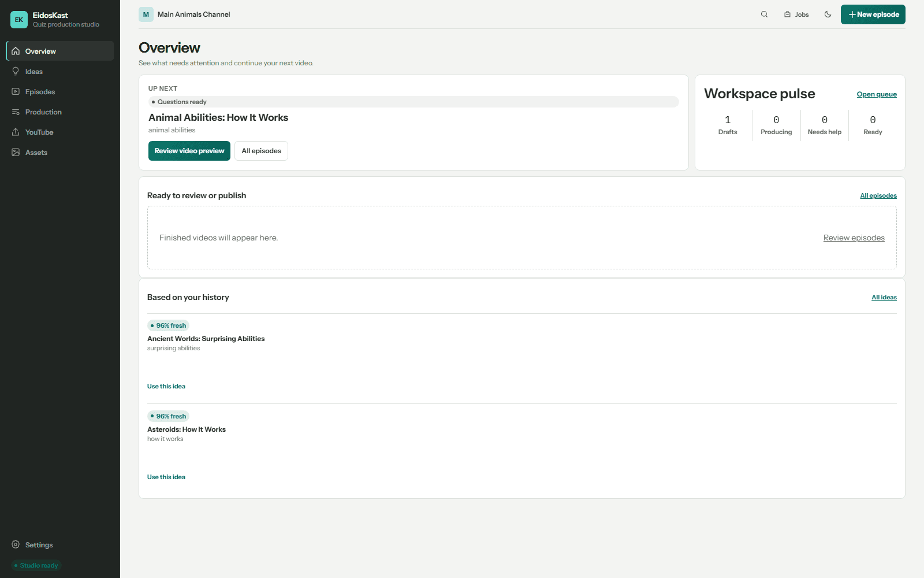Viewport: 924px width, 578px height.
Task: Click the Ideas lightbulb icon
Action: click(16, 71)
